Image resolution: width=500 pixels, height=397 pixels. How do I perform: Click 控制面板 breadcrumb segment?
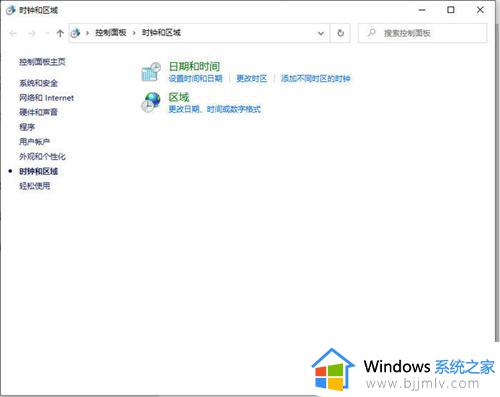(111, 33)
